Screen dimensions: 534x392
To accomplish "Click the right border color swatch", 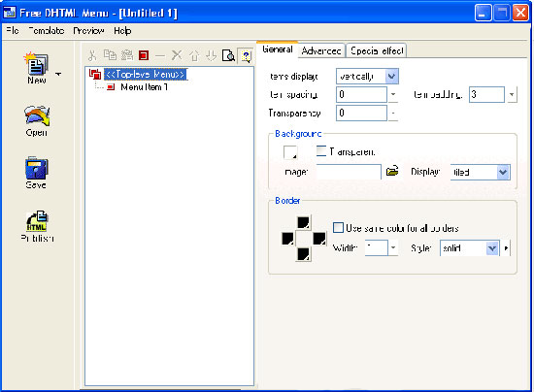I will coord(319,239).
